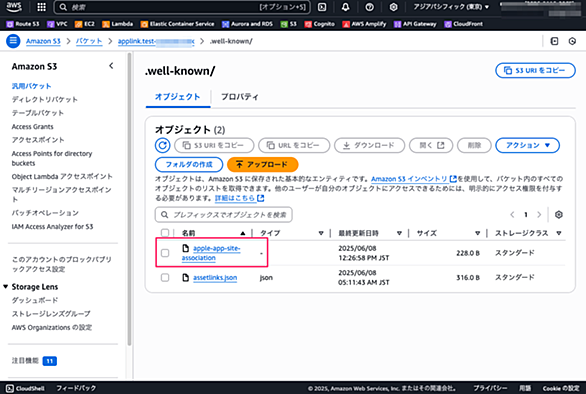Image resolution: width=586 pixels, height=394 pixels.
Task: Check the apple-app-site-association row checkbox
Action: pyautogui.click(x=165, y=253)
